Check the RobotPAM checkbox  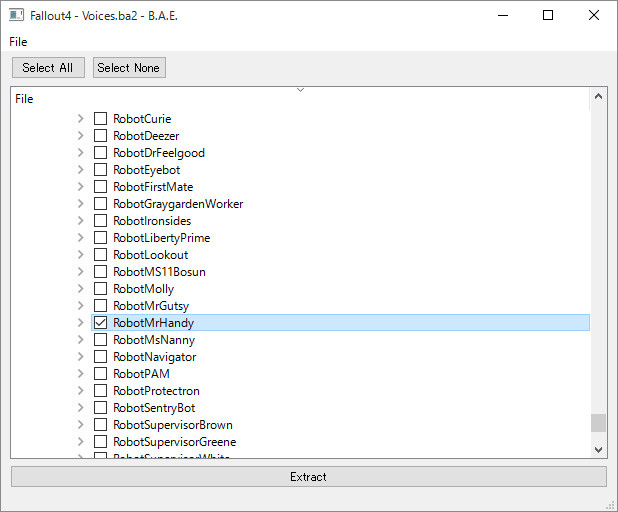[101, 374]
